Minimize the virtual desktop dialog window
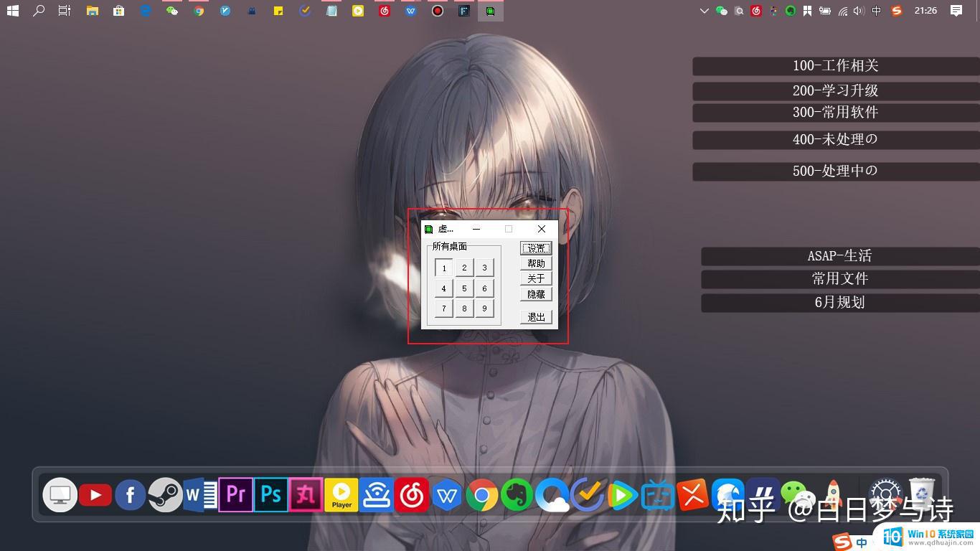The width and height of the screenshot is (980, 551). point(476,229)
